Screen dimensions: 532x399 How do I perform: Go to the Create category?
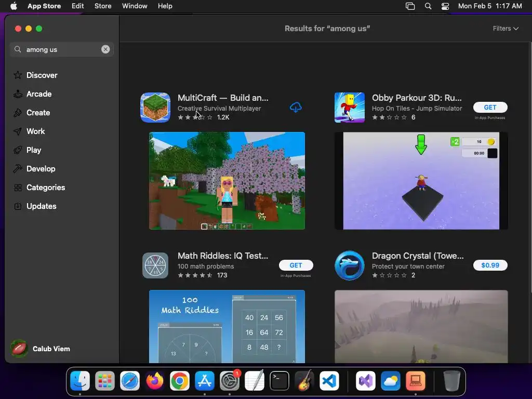pyautogui.click(x=32, y=113)
